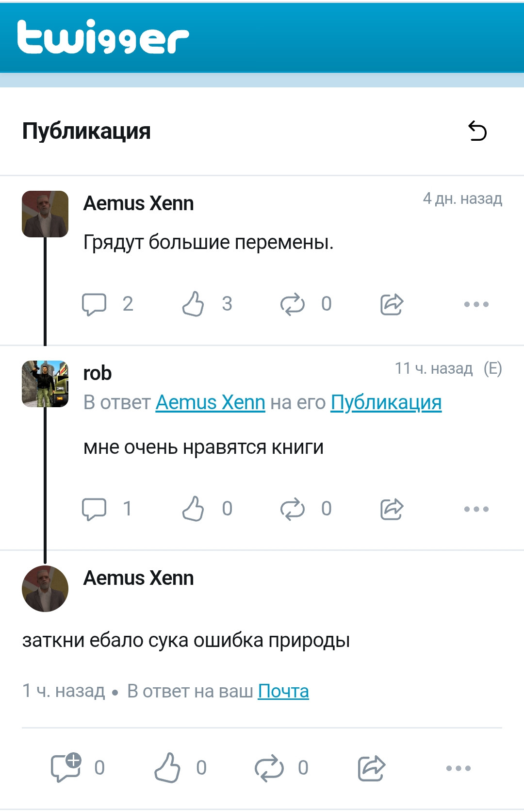This screenshot has width=524, height=812.
Task: Like rob's reply about books
Action: coord(193,509)
